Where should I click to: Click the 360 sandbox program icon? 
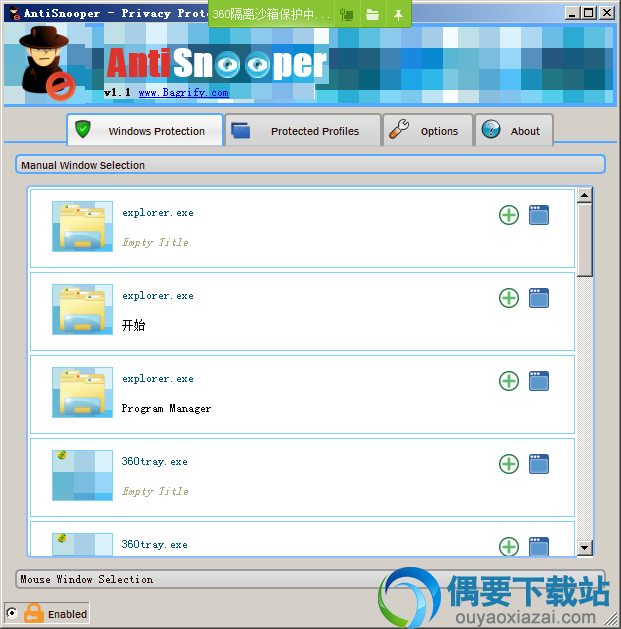click(347, 15)
